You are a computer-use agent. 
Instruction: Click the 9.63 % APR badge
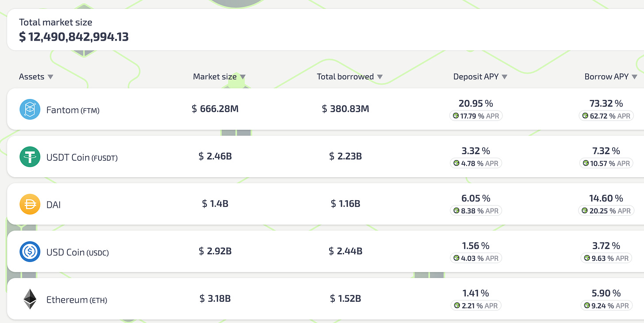pos(606,258)
